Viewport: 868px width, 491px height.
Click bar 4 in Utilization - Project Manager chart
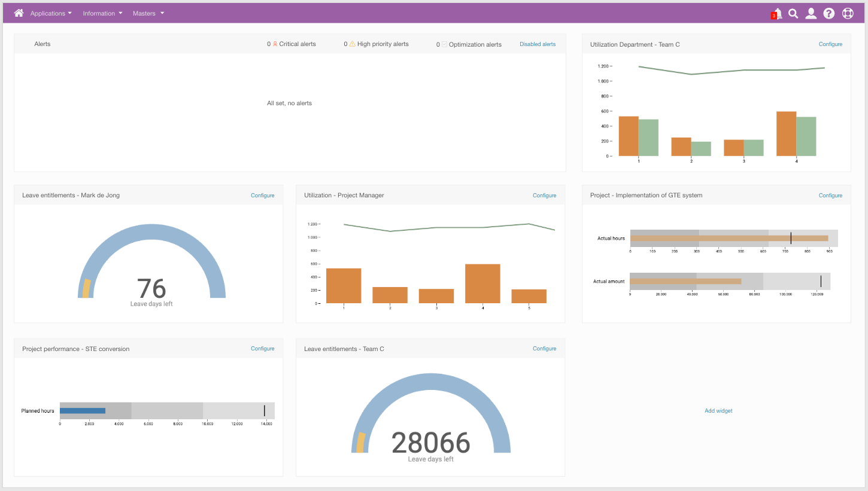coord(482,283)
